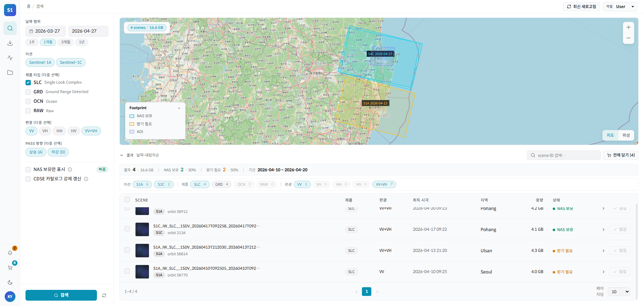The width and height of the screenshot is (644, 306).
Task: Open the activity monitor sidebar icon
Action: pos(10,58)
